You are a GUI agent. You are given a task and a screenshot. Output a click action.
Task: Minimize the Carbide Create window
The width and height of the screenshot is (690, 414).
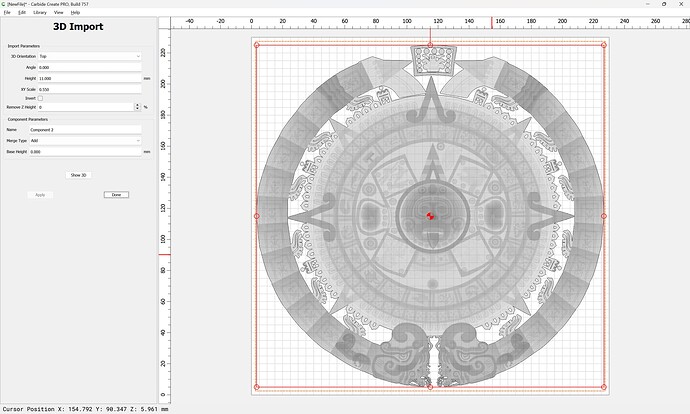point(648,4)
